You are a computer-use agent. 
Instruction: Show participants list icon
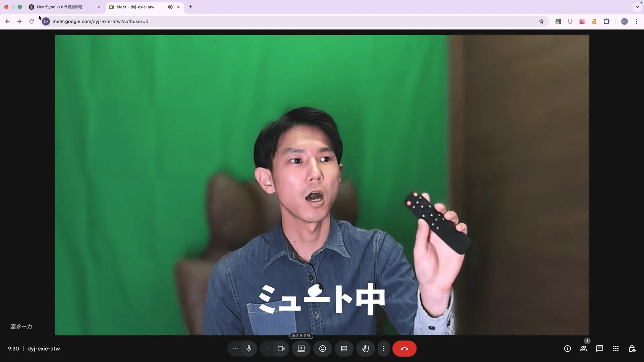tap(584, 349)
